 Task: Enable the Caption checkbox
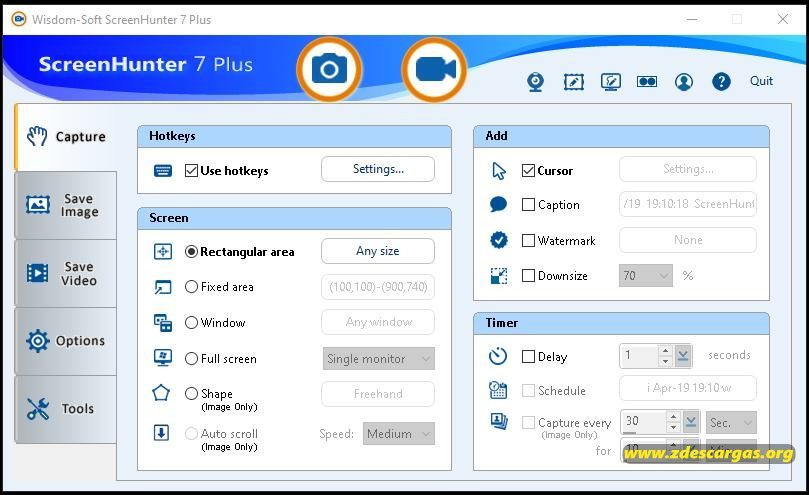coord(528,204)
